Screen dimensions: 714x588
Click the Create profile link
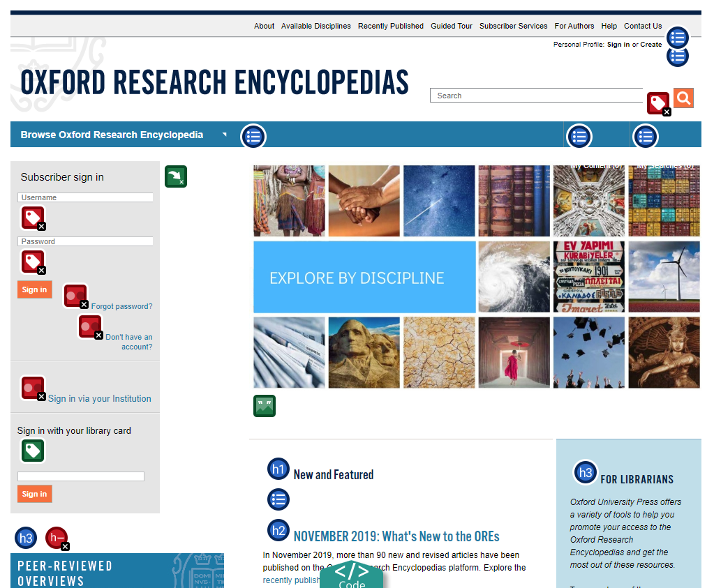[650, 45]
